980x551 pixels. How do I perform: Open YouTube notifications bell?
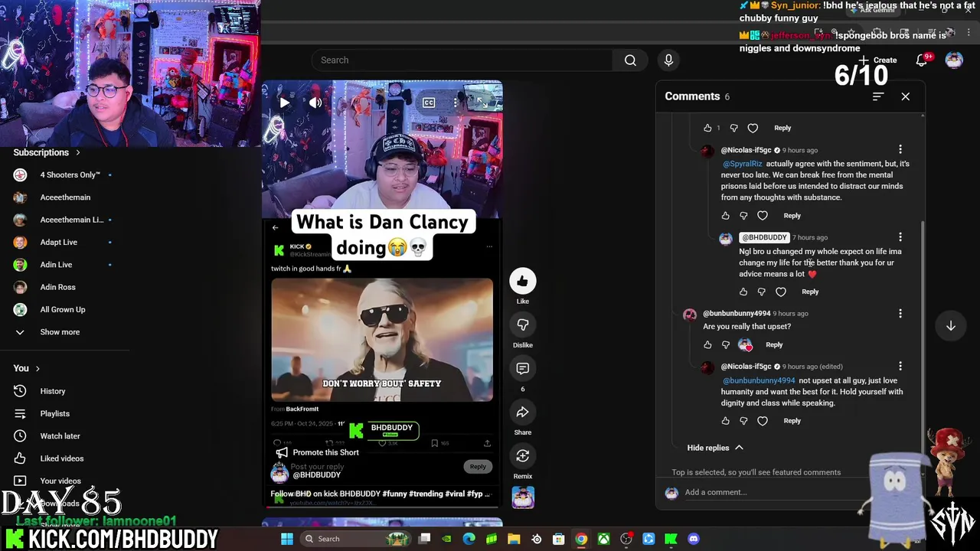coord(922,60)
